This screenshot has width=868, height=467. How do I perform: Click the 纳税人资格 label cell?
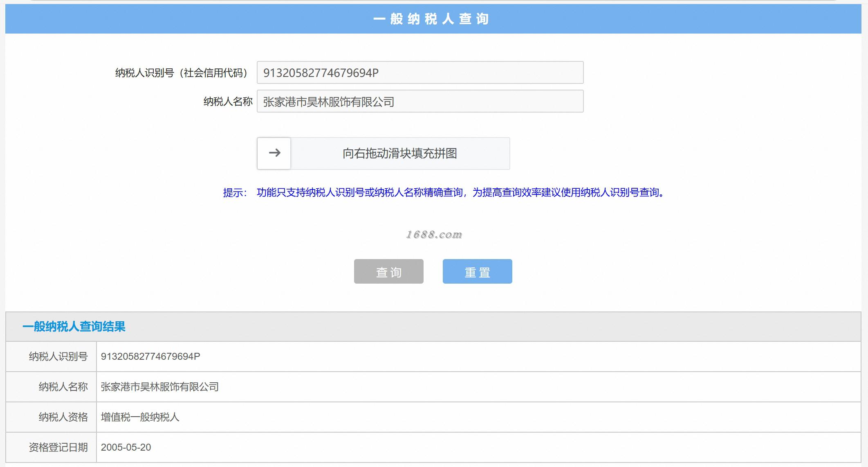[63, 417]
